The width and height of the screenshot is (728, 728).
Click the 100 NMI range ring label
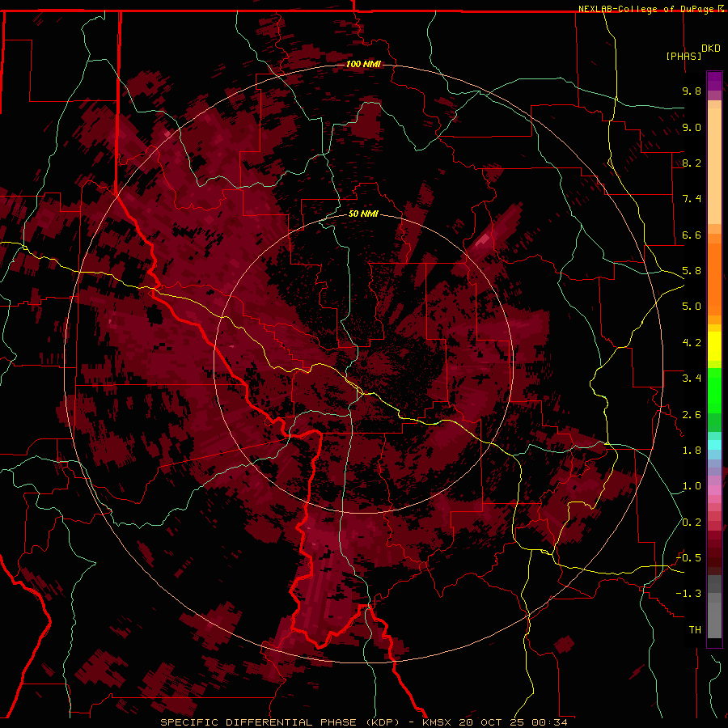click(x=363, y=64)
